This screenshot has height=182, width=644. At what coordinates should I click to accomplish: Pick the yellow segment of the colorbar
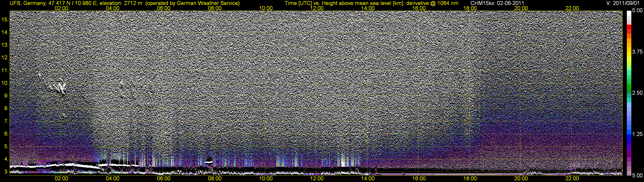point(629,54)
